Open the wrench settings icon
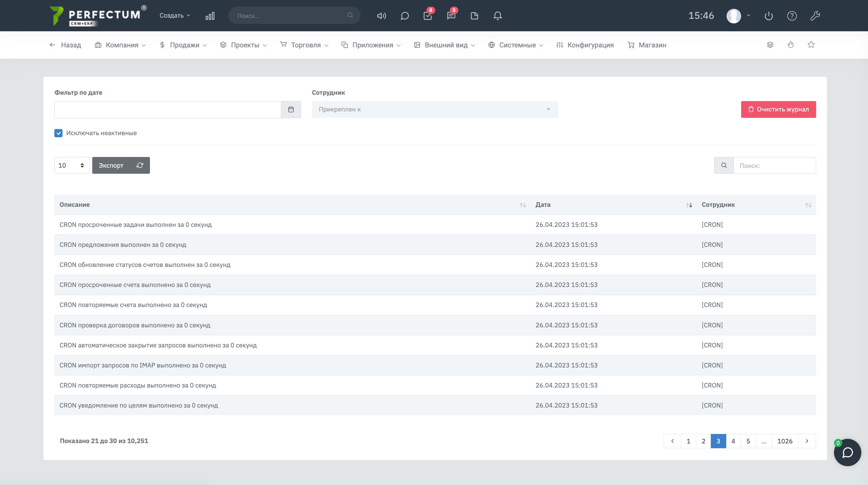868x485 pixels. coord(815,16)
